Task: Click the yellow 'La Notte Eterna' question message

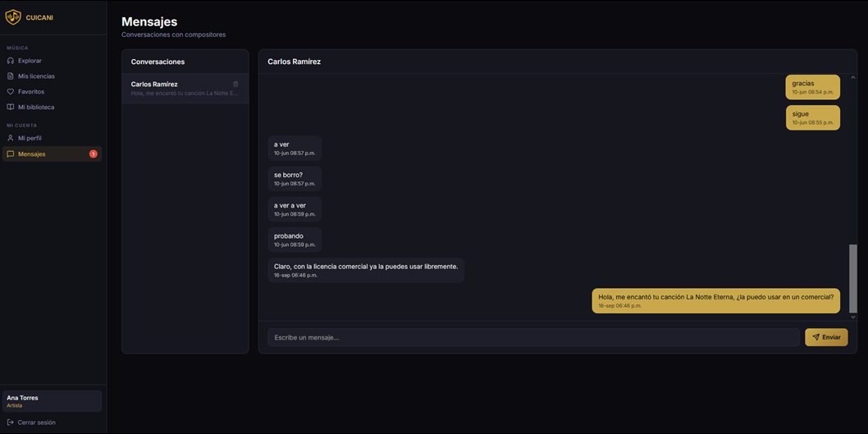Action: [x=715, y=300]
